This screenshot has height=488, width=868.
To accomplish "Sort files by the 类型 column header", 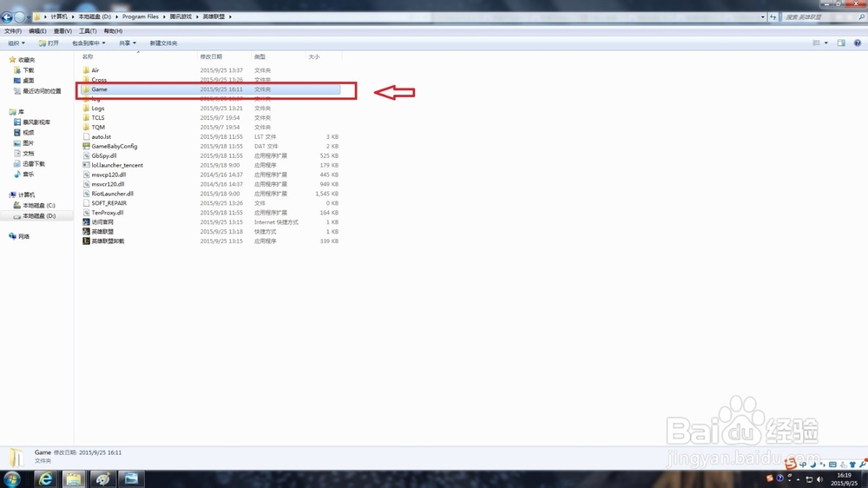I will tap(278, 56).
